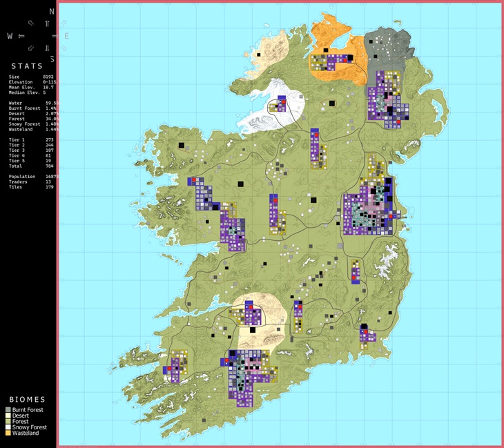Click the N letter on the compass
The image size is (504, 448).
coord(52,12)
